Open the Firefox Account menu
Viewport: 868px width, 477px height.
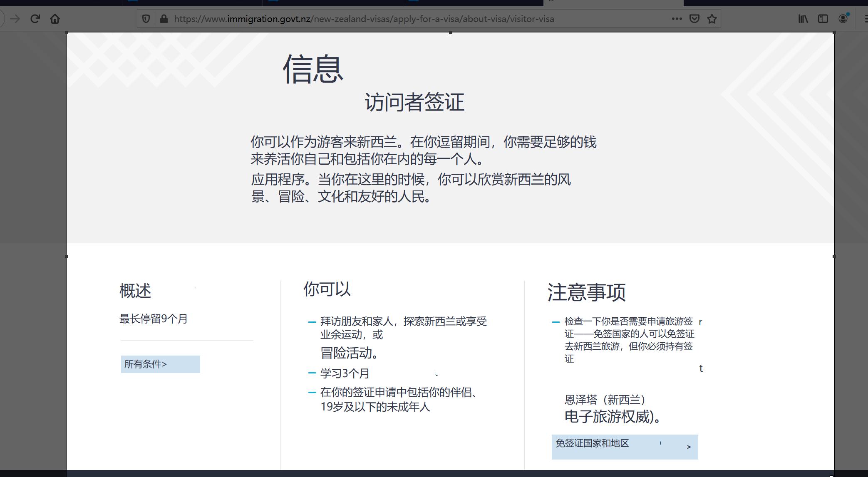(x=843, y=18)
